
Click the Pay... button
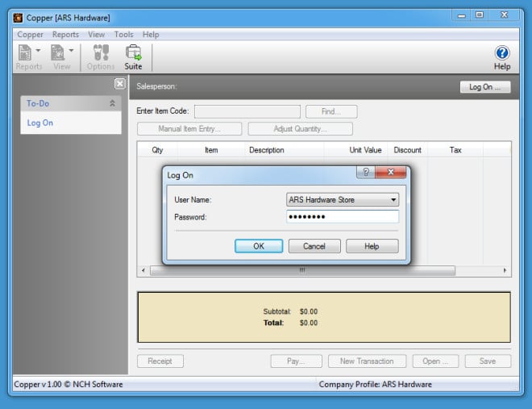point(296,361)
